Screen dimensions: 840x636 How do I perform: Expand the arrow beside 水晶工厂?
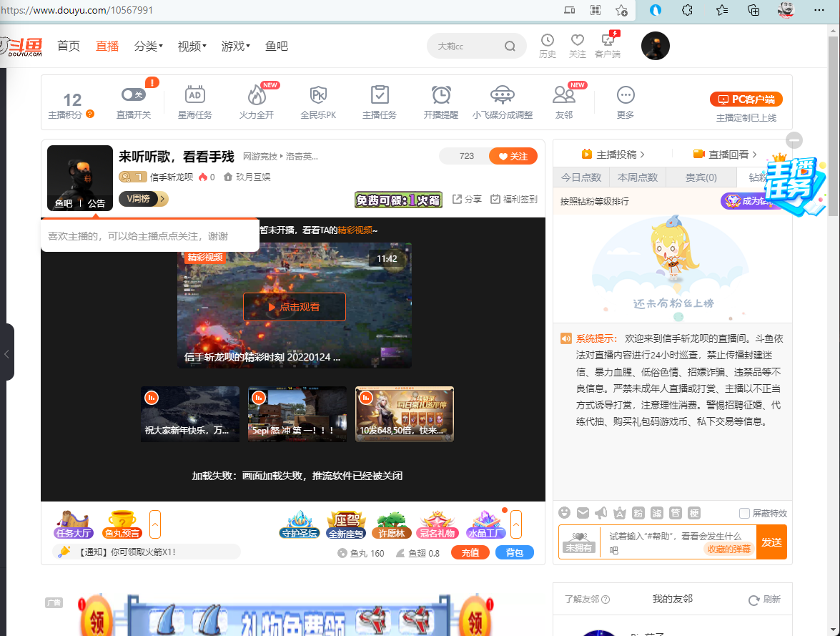pyautogui.click(x=516, y=524)
